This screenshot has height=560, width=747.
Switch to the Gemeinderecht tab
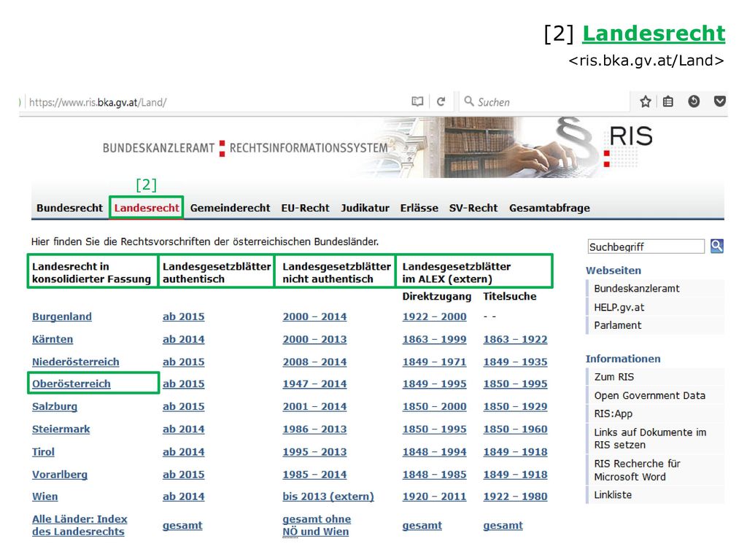230,208
